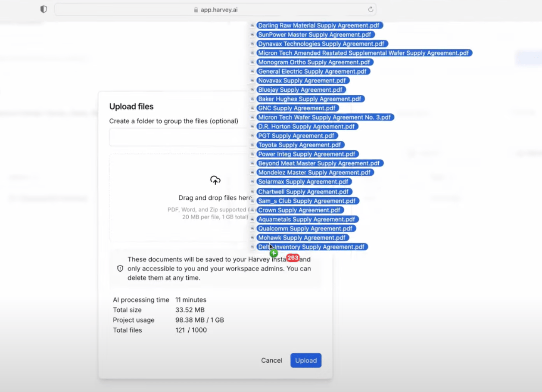Click Mohawk Supply Agreement.pdf

click(x=302, y=238)
